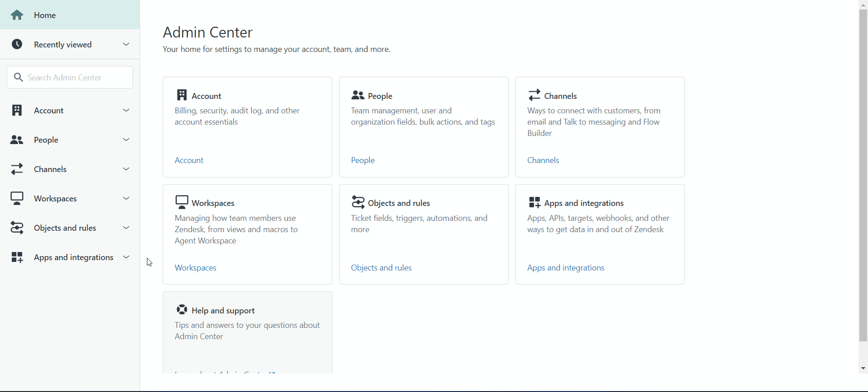Click the Objects and rules card icon
This screenshot has width=868, height=392.
[358, 202]
